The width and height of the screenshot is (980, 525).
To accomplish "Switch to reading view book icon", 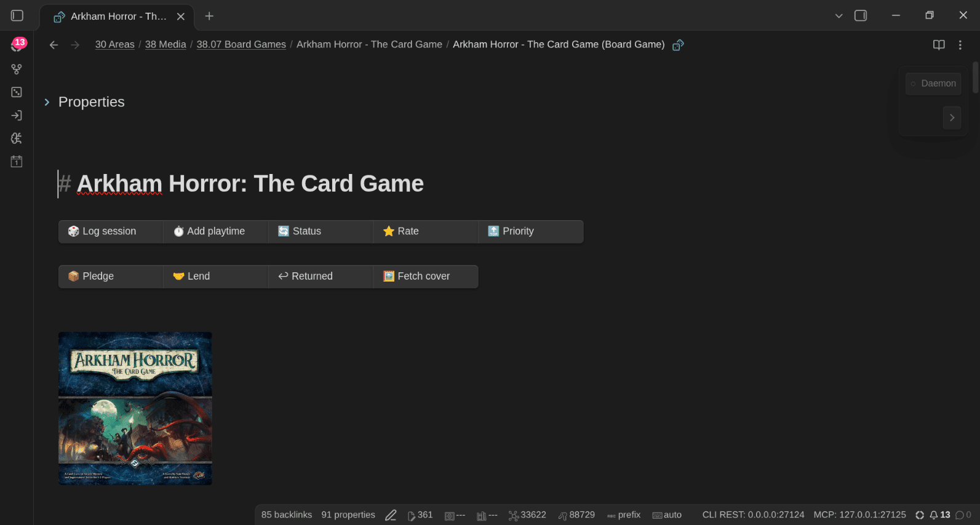I will (x=939, y=45).
